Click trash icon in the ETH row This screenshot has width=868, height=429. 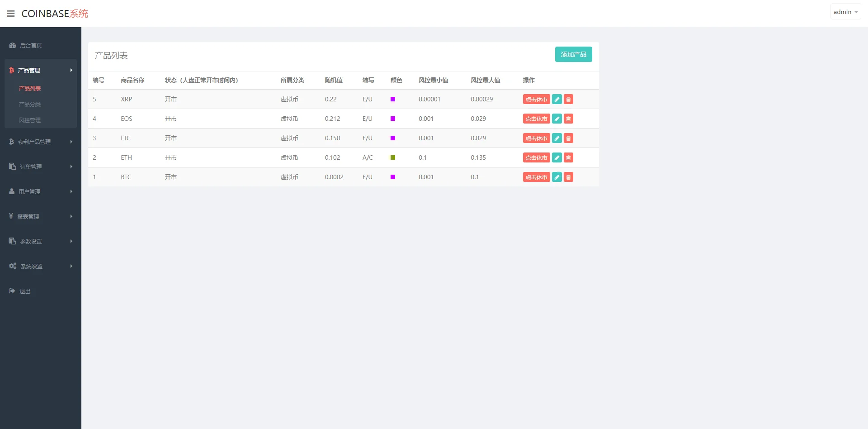tap(568, 157)
